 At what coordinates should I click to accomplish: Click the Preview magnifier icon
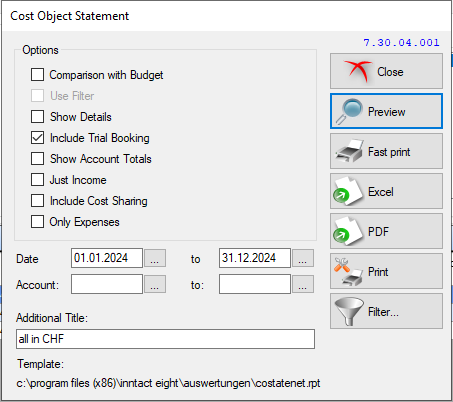(349, 111)
